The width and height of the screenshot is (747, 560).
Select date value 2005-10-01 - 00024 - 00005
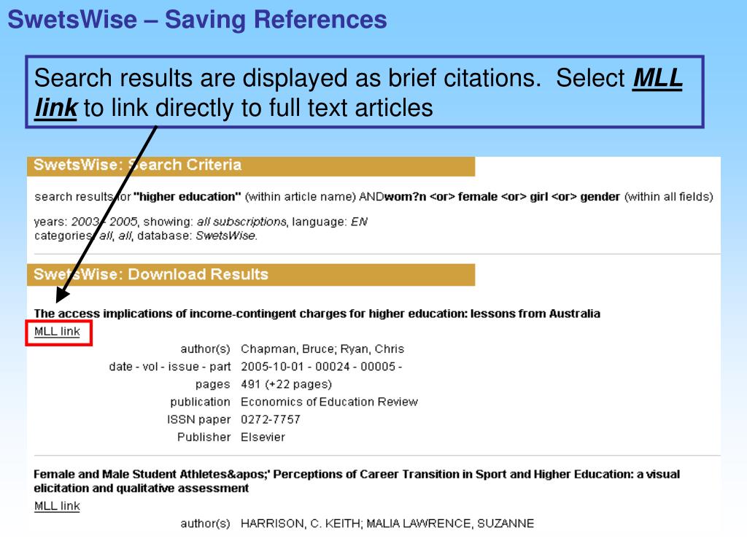coord(321,367)
